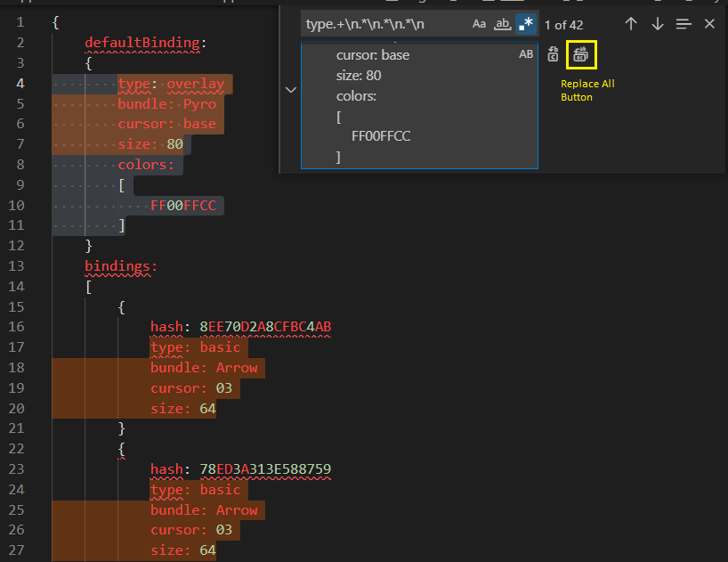Click the Replace single match icon

coord(553,54)
